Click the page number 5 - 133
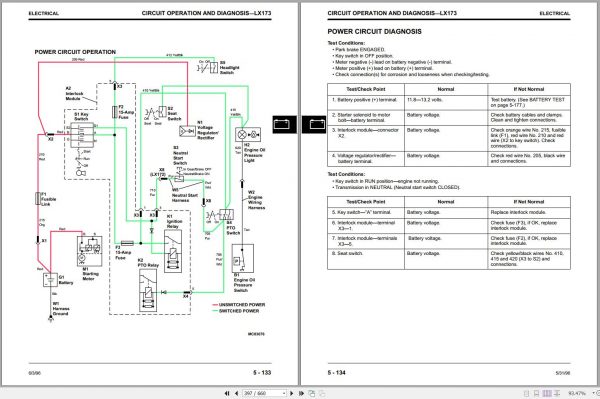This screenshot has height=399, width=600. pos(262,372)
